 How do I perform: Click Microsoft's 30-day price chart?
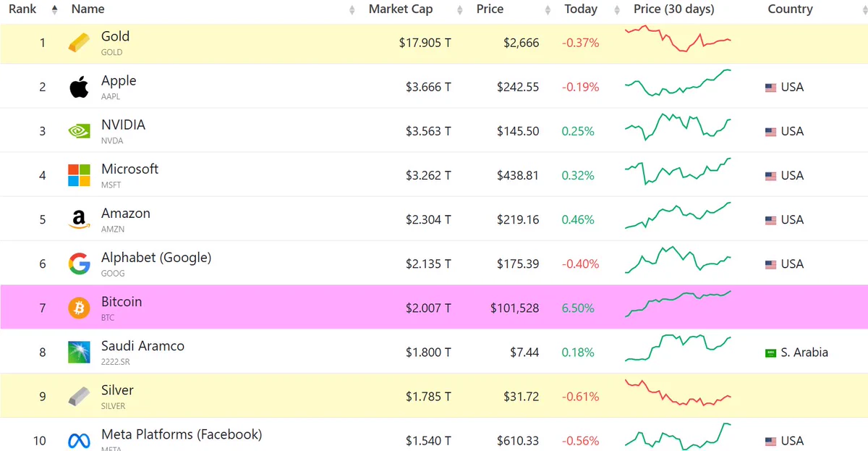click(678, 172)
